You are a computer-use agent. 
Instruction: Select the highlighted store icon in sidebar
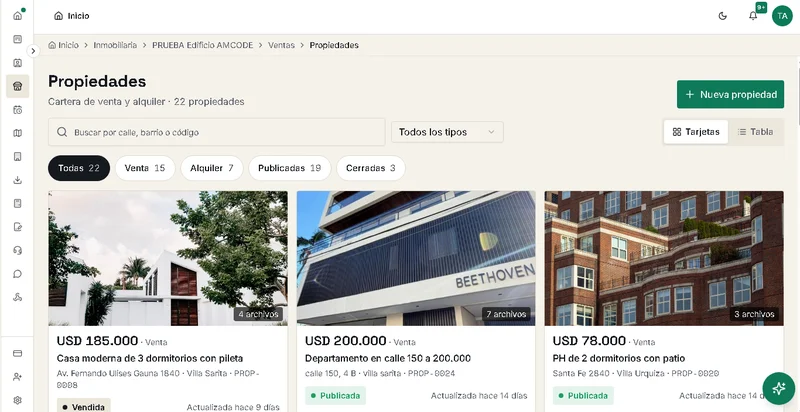[17, 86]
